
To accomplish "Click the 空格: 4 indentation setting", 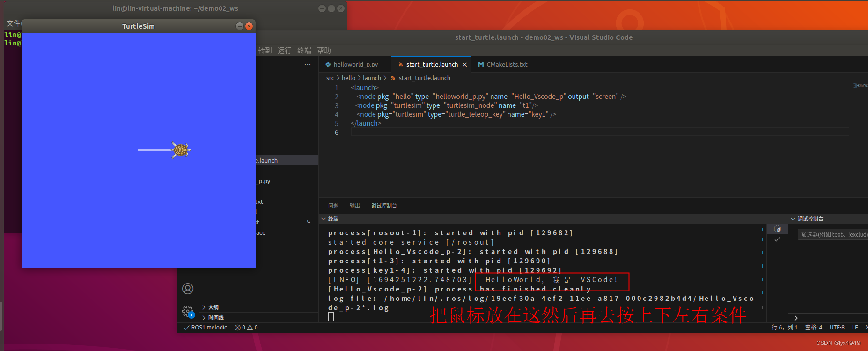I will click(814, 328).
